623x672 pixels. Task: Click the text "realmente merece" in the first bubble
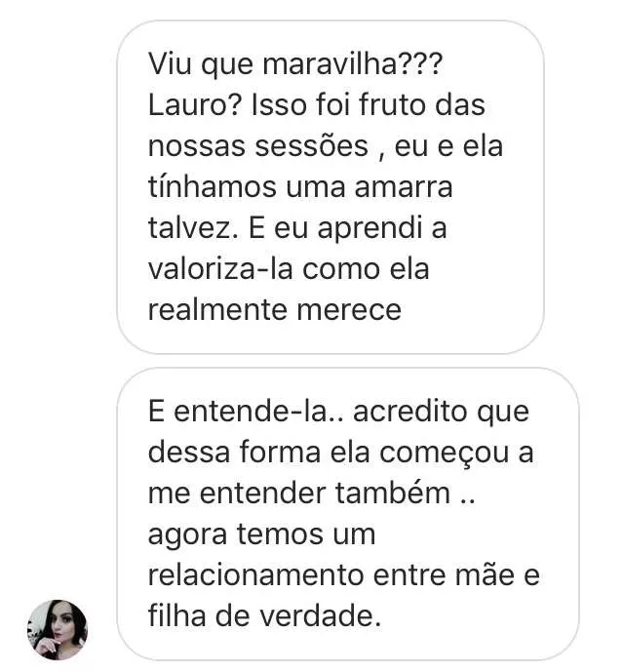click(x=275, y=309)
